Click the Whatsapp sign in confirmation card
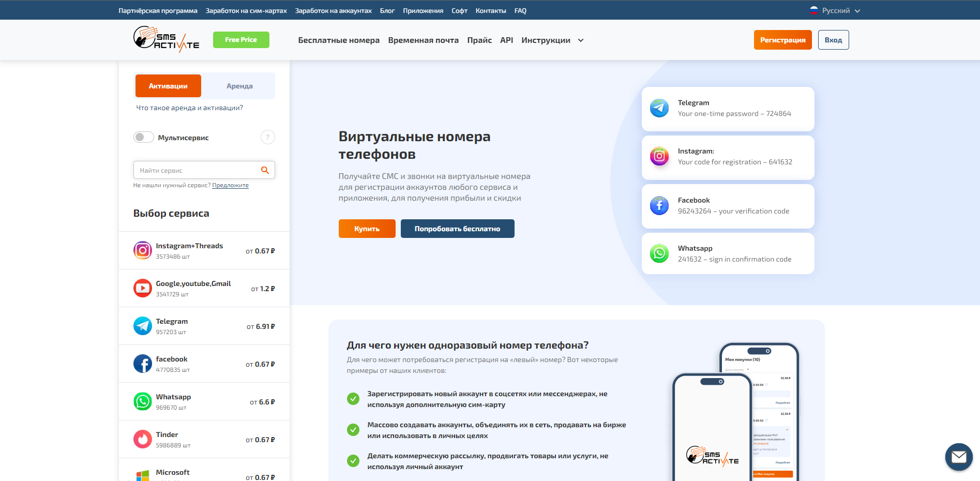980x481 pixels. point(728,253)
